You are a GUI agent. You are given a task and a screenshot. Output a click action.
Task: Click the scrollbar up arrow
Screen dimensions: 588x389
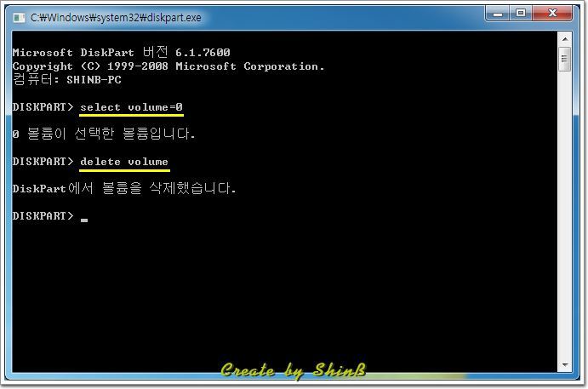coord(565,38)
